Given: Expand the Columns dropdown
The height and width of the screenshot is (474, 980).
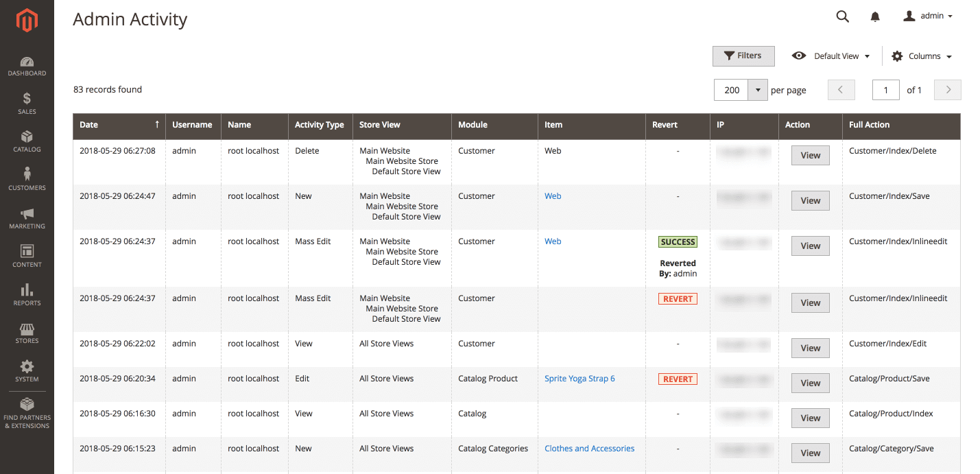Looking at the screenshot, I should click(x=922, y=56).
